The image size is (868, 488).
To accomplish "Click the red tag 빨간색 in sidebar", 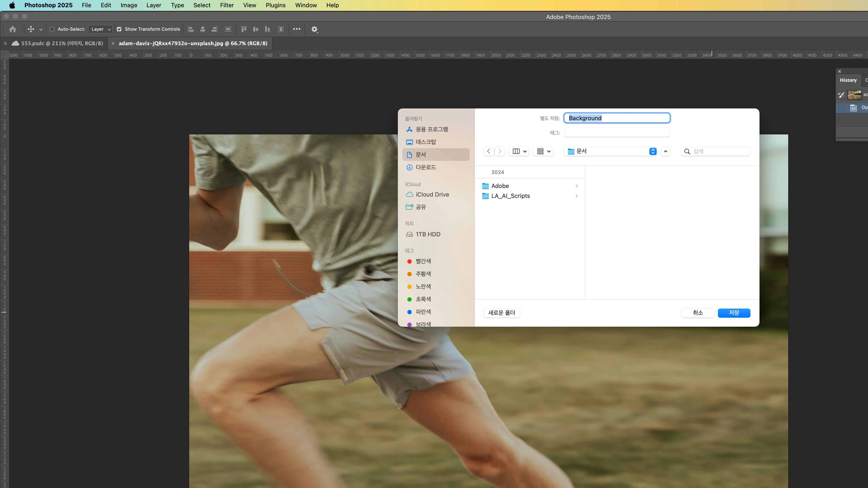I will (x=423, y=261).
